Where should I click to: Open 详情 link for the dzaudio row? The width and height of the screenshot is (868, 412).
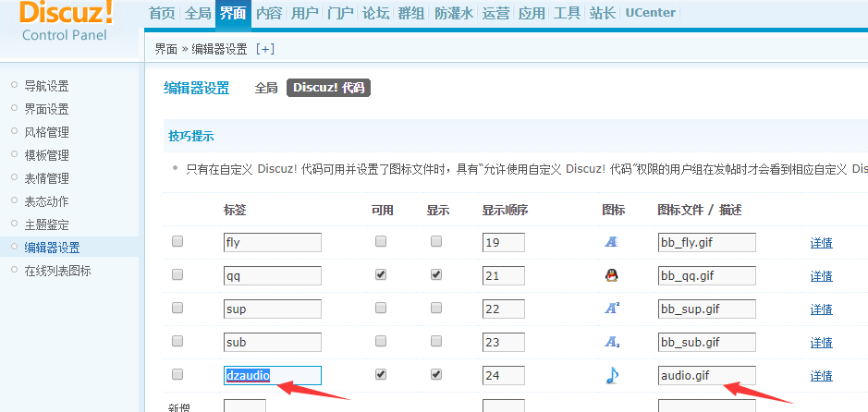[821, 376]
